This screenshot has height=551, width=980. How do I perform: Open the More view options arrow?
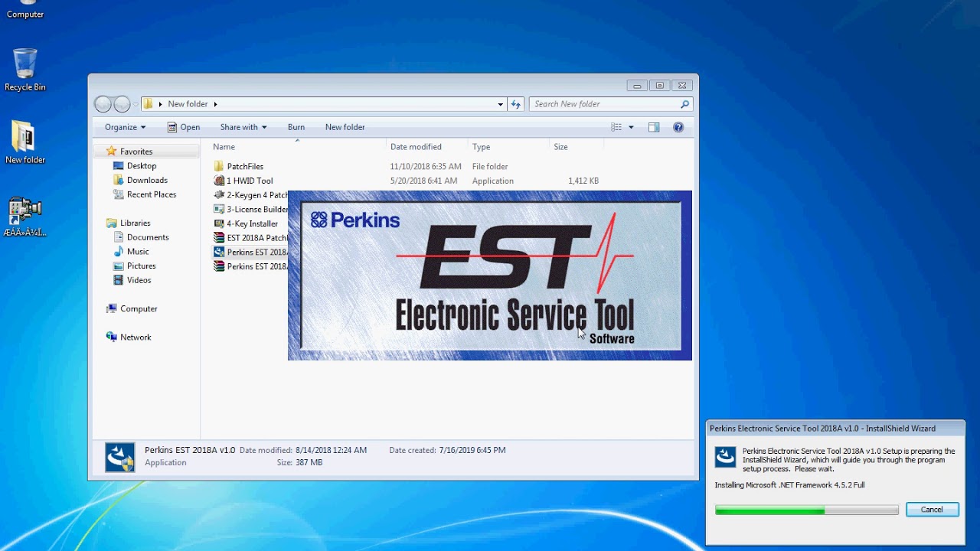click(x=631, y=127)
